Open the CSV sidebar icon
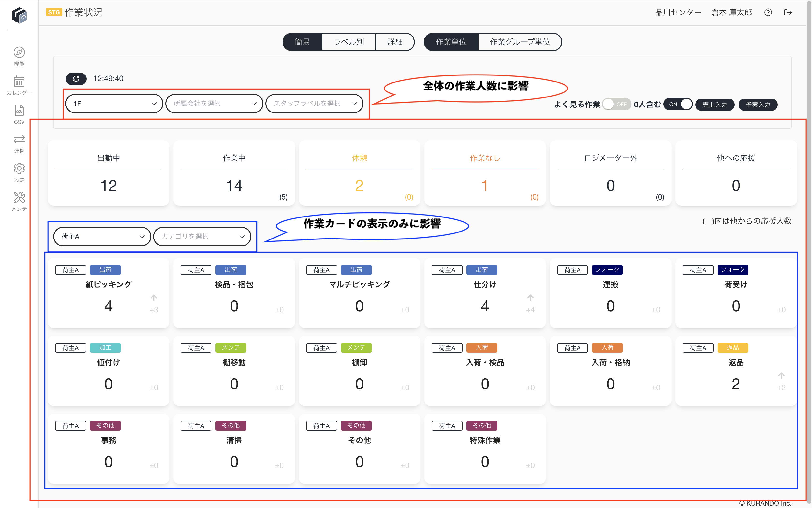 point(19,111)
